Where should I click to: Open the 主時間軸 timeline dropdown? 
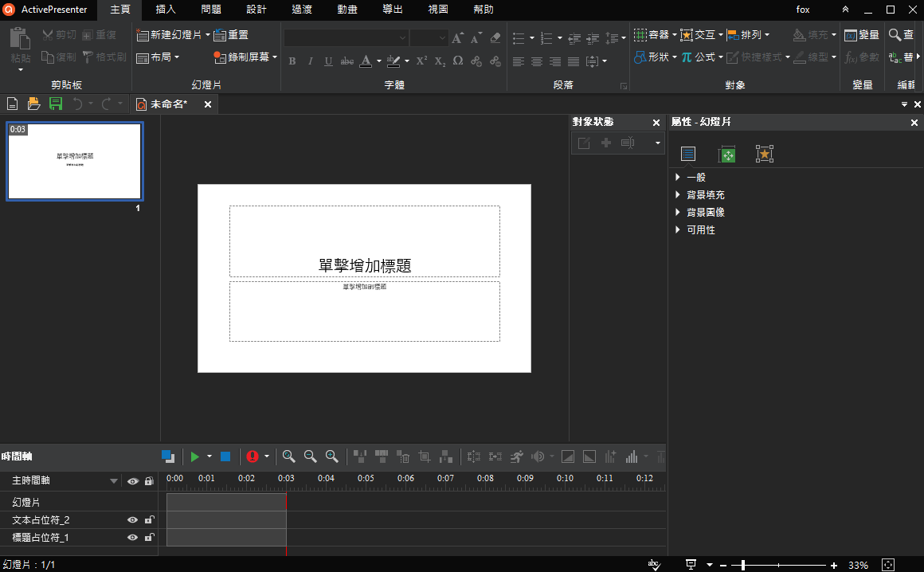point(114,481)
